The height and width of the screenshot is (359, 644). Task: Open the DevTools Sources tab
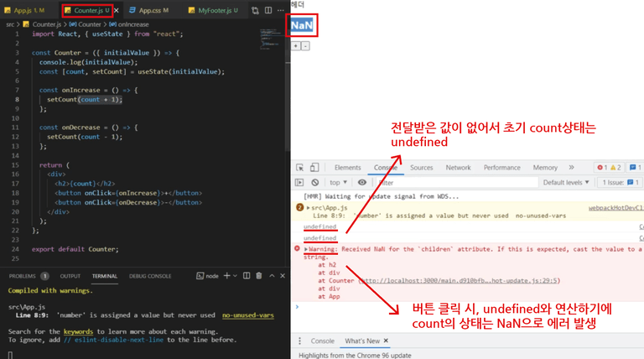[422, 168]
